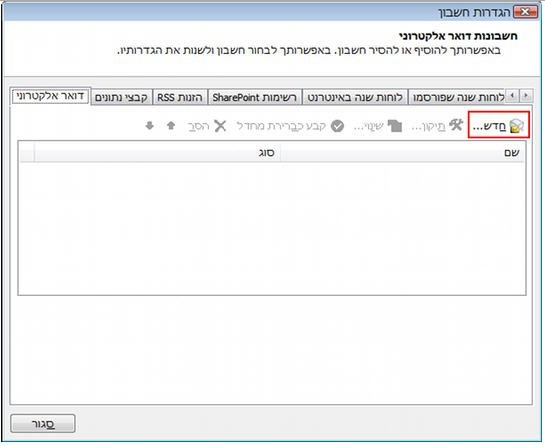Click the Change (שינוי) account icon
This screenshot has width=545, height=445.
394,126
